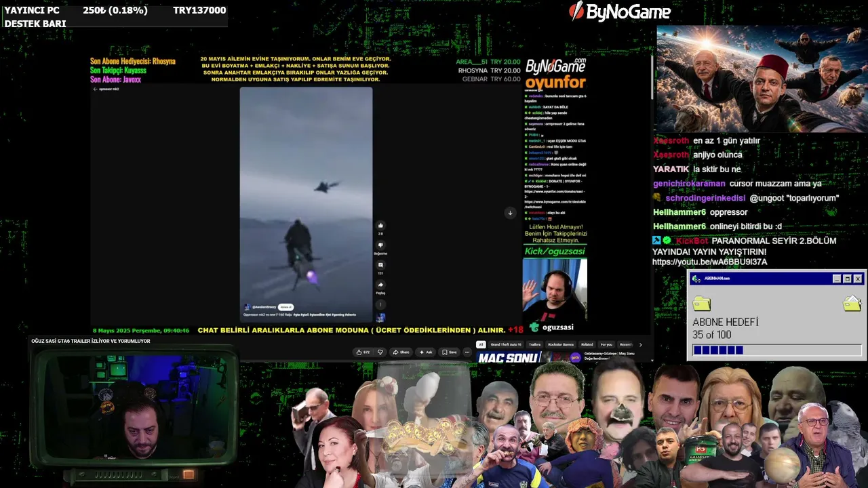Image resolution: width=868 pixels, height=488 pixels.
Task: Click the 'oguzsasi' name tag under webcam
Action: click(557, 327)
